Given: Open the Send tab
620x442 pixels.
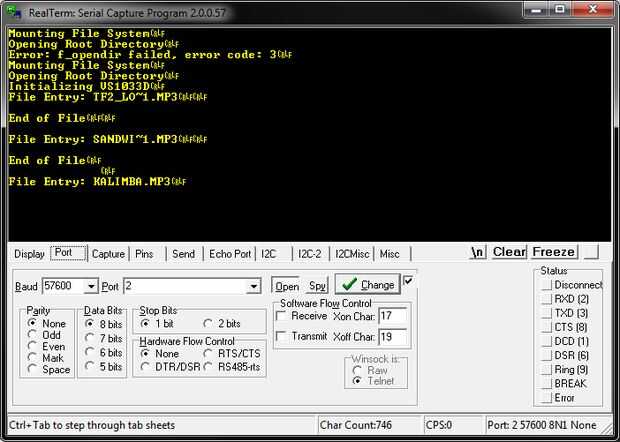Looking at the screenshot, I should [183, 254].
